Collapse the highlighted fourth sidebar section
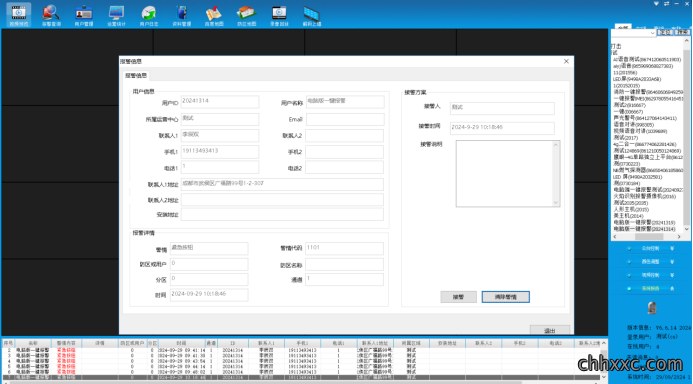Image resolution: width=693 pixels, height=384 pixels. [x=650, y=288]
